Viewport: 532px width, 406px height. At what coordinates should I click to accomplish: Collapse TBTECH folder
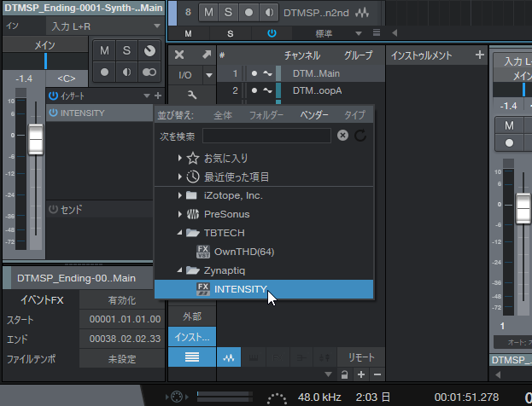(x=179, y=233)
